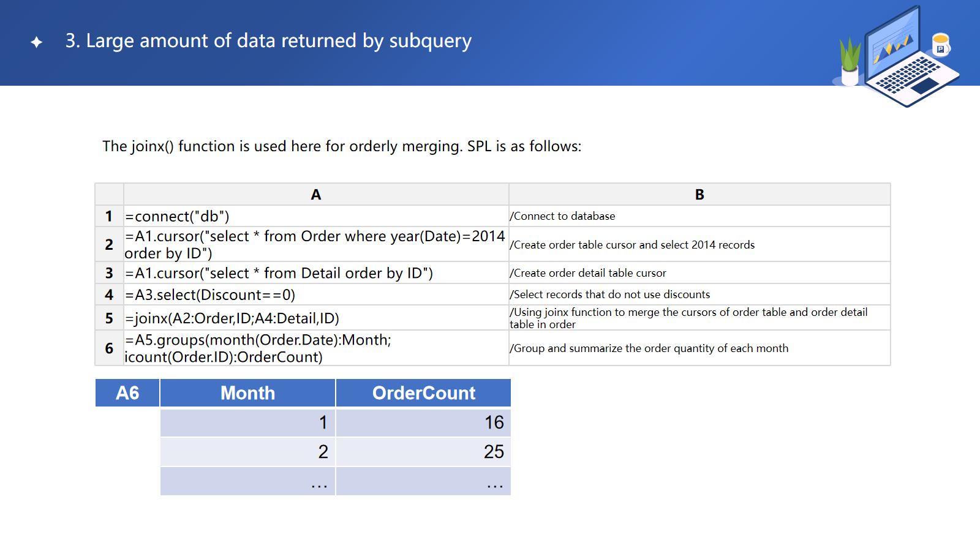Click the sparkle star icon beside the title
Screen dimensions: 980x551
(x=37, y=42)
